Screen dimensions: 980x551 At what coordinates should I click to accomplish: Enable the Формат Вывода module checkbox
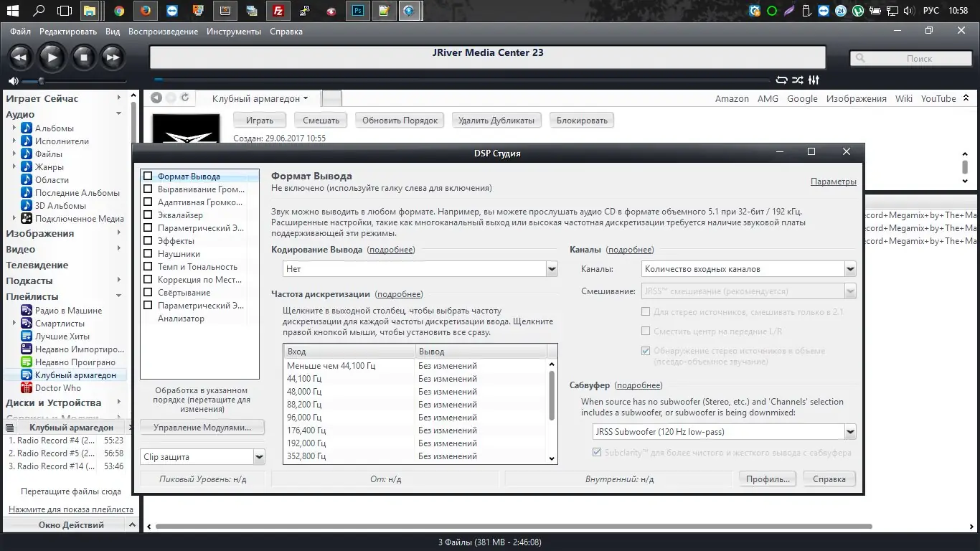[x=148, y=176]
